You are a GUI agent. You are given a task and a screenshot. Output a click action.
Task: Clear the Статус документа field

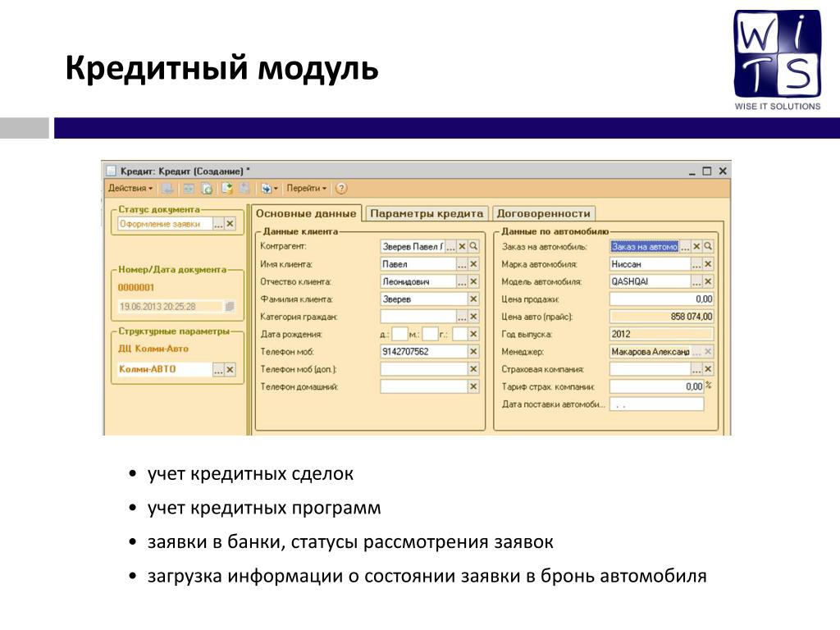(230, 224)
